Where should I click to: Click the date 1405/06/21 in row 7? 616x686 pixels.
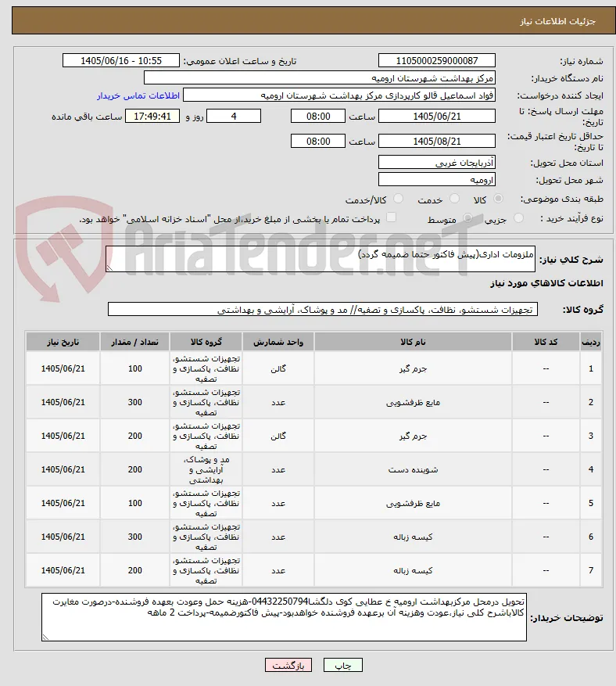pos(63,570)
